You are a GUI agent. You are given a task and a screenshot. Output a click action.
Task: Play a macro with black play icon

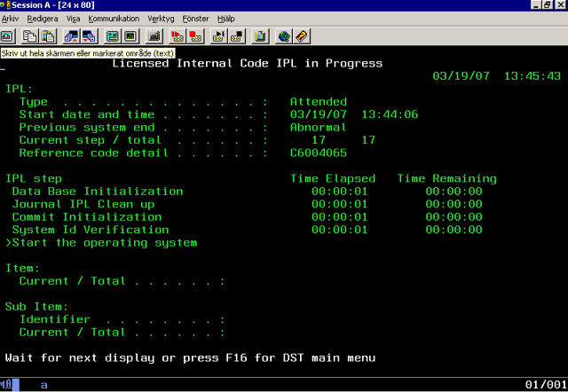coord(219,36)
